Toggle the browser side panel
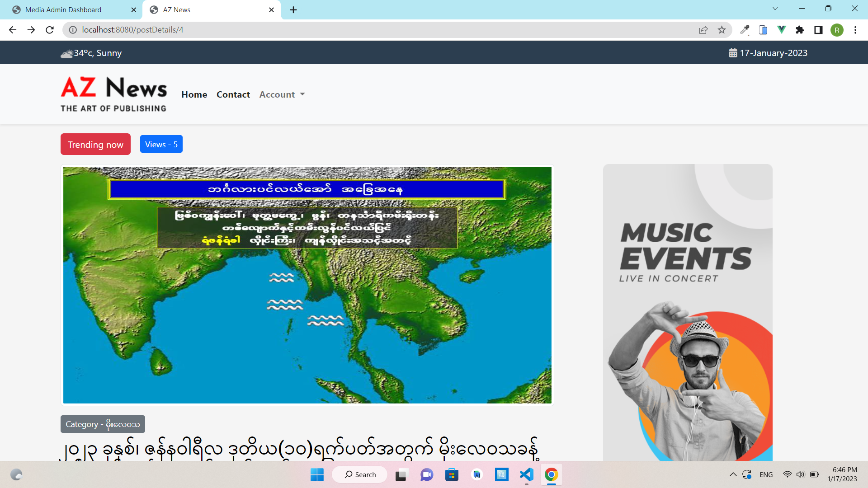The width and height of the screenshot is (868, 488). point(818,30)
